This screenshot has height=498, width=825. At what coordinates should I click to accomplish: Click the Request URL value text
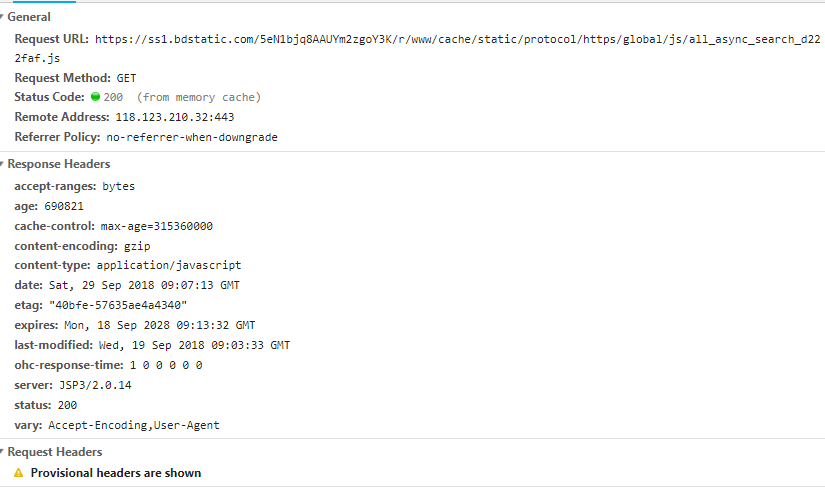click(x=417, y=48)
